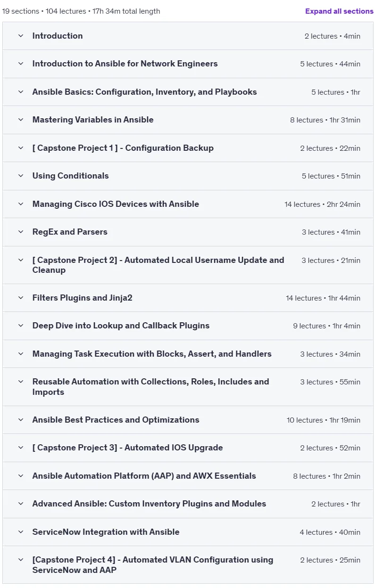Expand Reusable Automation with Collections, Roles section
The width and height of the screenshot is (375, 588).
(188, 387)
